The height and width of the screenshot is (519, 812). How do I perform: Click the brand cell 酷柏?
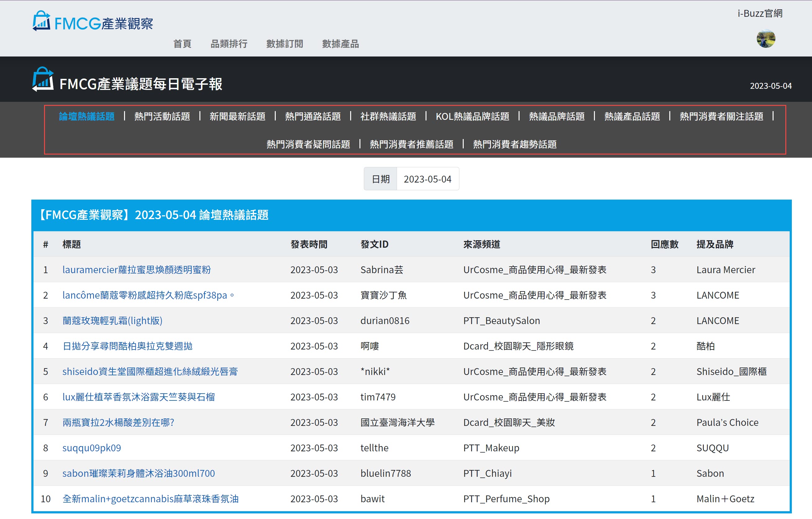705,346
